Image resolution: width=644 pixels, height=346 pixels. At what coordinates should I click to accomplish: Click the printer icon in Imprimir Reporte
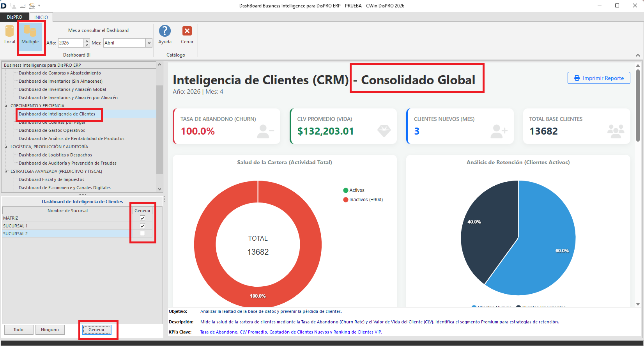pyautogui.click(x=577, y=78)
